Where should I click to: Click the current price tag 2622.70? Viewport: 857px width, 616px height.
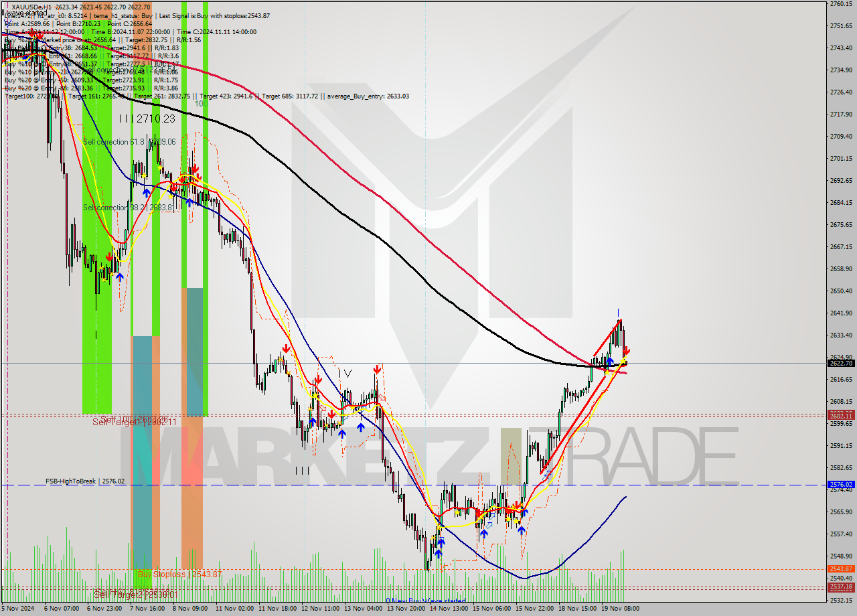[841, 363]
